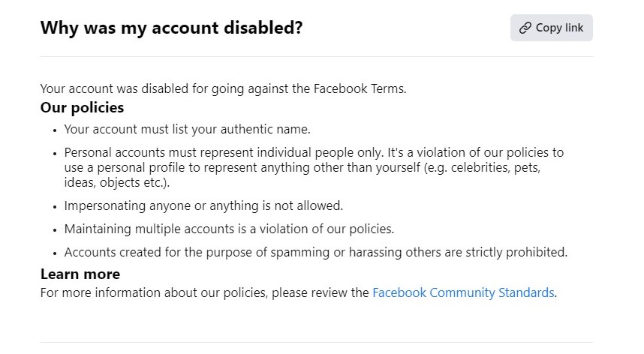The height and width of the screenshot is (354, 644).
Task: Click the bullet point before the spamming policy
Action: [x=55, y=253]
